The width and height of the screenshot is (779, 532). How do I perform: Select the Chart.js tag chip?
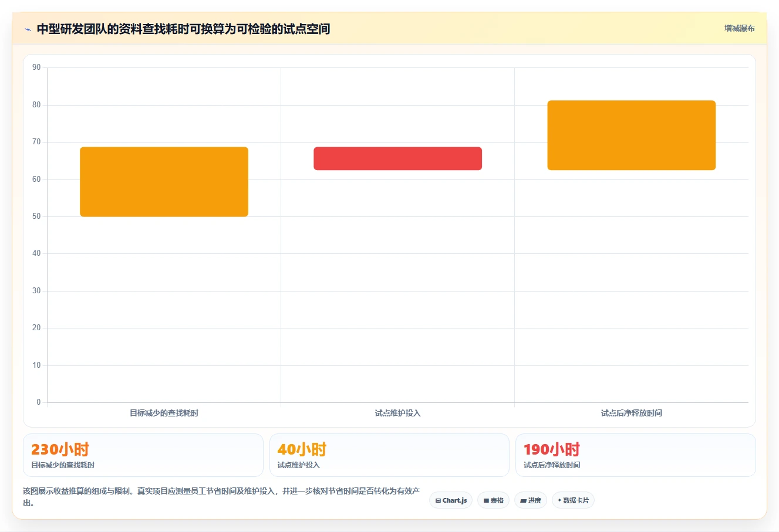click(x=451, y=500)
